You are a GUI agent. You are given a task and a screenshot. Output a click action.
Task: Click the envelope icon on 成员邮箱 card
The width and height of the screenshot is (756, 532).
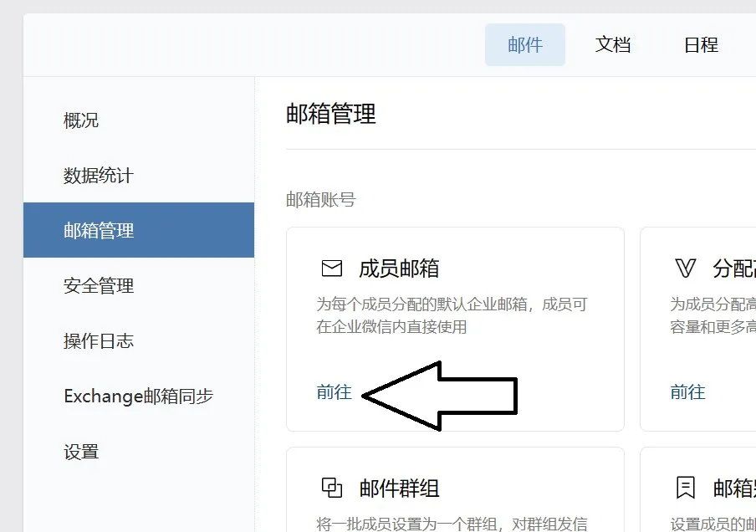tap(332, 269)
